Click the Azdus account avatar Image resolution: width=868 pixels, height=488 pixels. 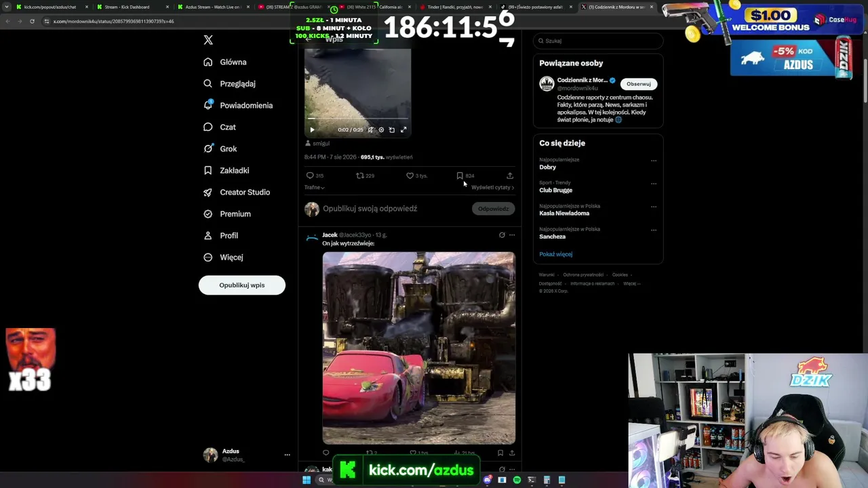(x=210, y=455)
